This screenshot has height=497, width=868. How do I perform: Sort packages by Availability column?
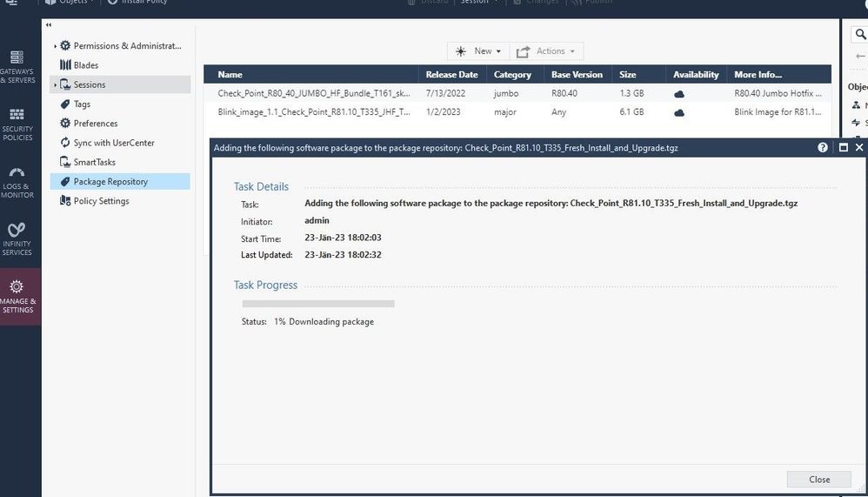[x=696, y=74]
